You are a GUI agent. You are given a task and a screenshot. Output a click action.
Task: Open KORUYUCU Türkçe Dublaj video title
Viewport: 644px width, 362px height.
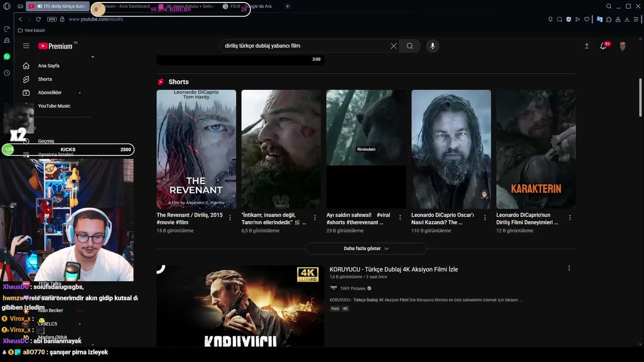point(393,269)
